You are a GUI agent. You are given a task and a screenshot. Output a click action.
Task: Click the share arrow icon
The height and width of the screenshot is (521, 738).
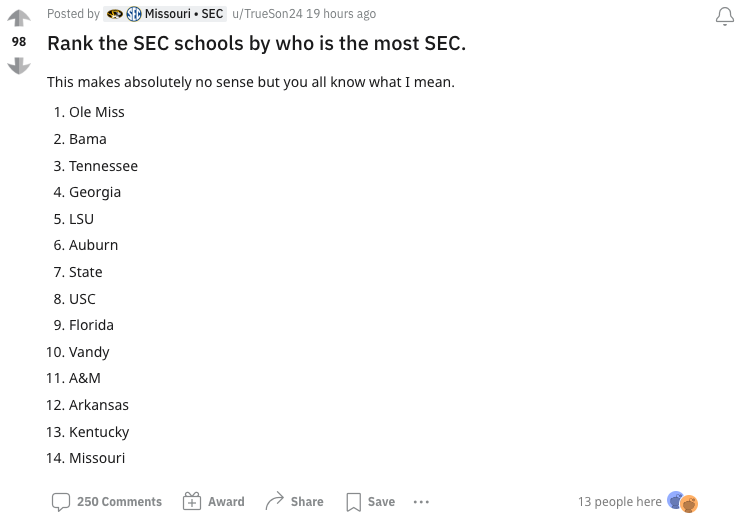coord(274,501)
